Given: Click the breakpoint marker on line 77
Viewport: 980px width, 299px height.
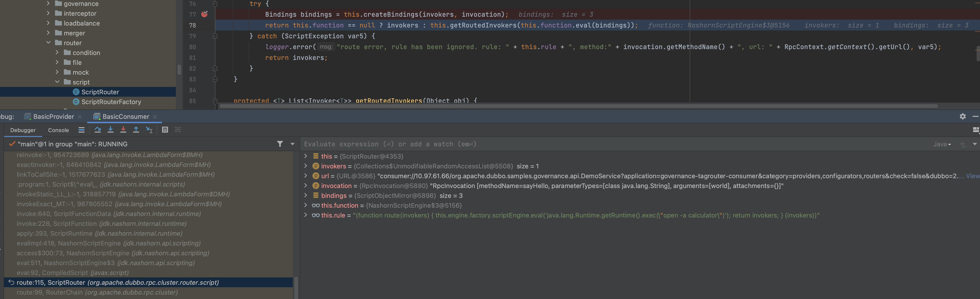Looking at the screenshot, I should (x=205, y=14).
